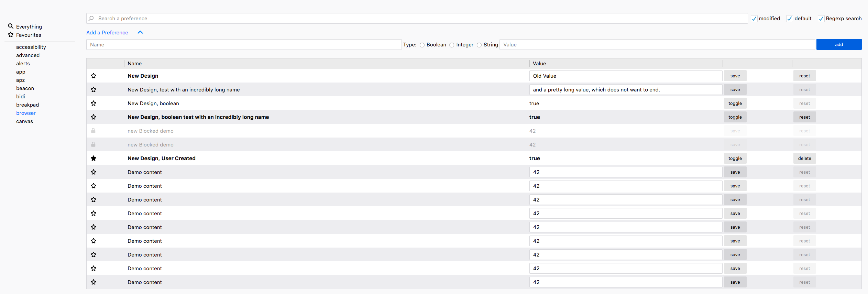Uncheck the modified checkbox

754,19
